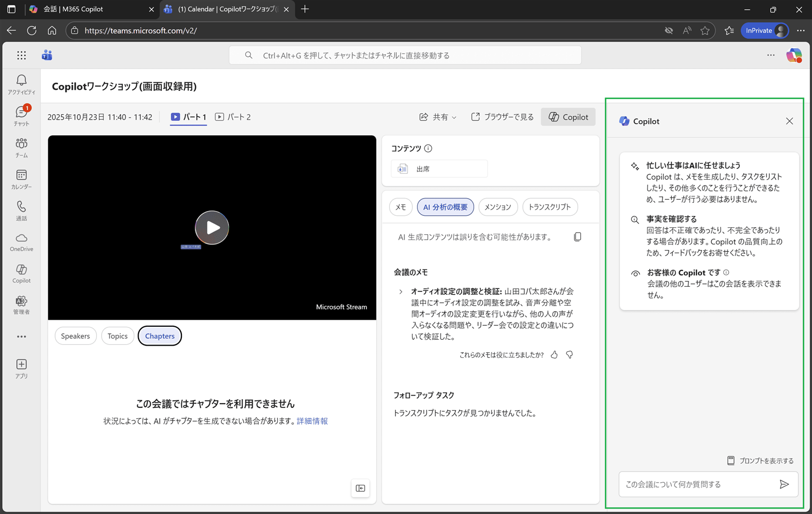Play the meeting recording video
Image resolution: width=812 pixels, height=514 pixels.
tap(212, 227)
